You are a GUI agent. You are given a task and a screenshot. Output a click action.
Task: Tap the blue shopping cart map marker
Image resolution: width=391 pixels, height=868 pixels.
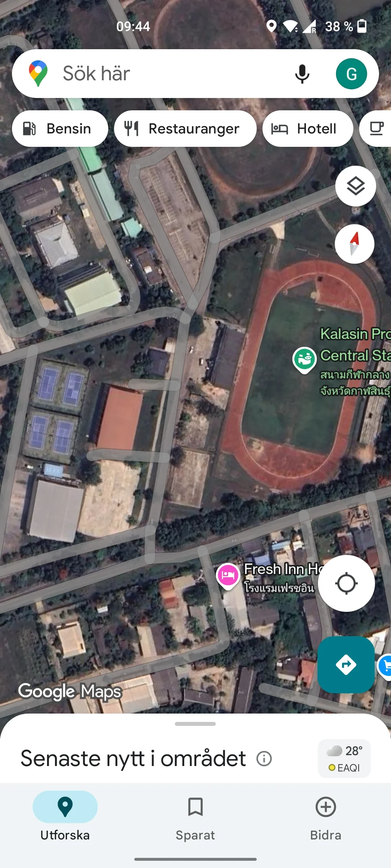click(x=385, y=665)
